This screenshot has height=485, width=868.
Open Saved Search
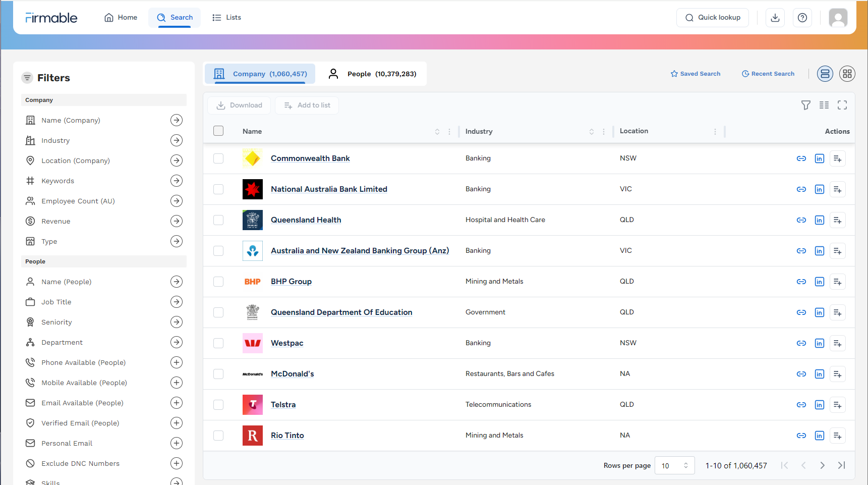(696, 74)
